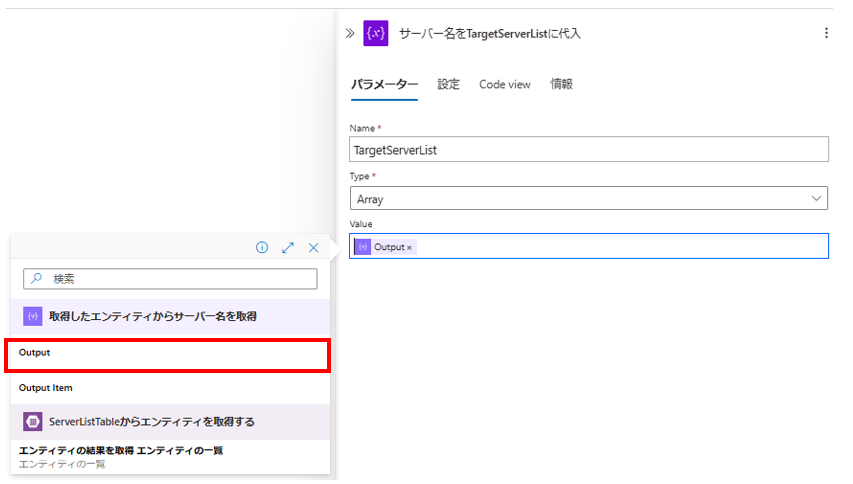Click 取得したエンティティからサーバー名を取得 group header

pyautogui.click(x=170, y=316)
